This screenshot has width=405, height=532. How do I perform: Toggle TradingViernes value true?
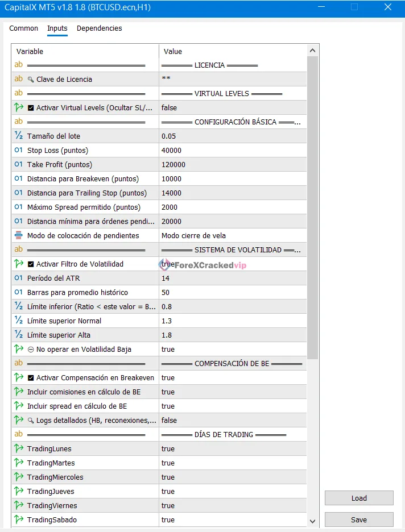click(233, 505)
